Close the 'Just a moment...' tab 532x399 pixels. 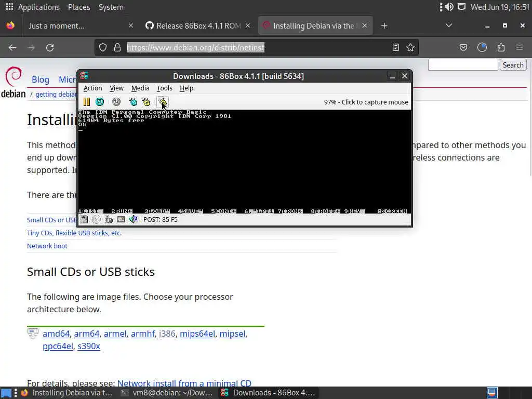(x=130, y=26)
